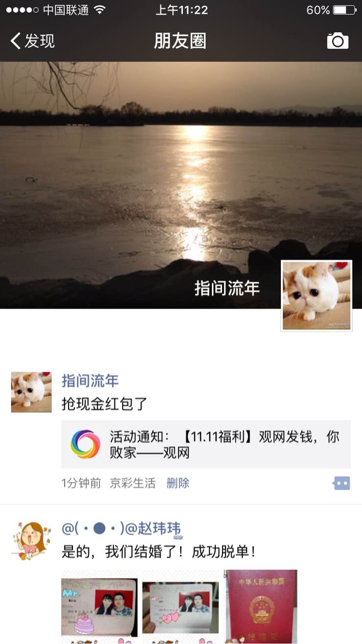The image size is (362, 644).
Task: Open the 指间流年 name on the first post
Action: (90, 381)
